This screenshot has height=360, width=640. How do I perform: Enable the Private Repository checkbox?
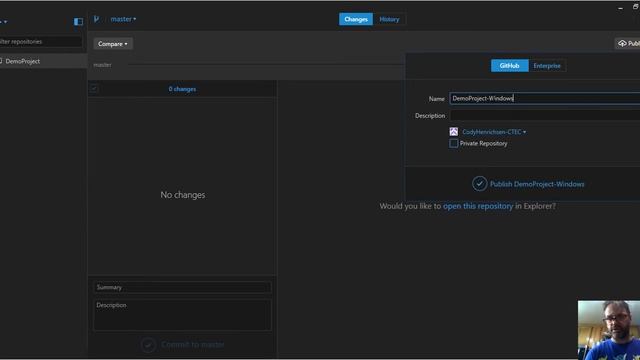pos(453,143)
